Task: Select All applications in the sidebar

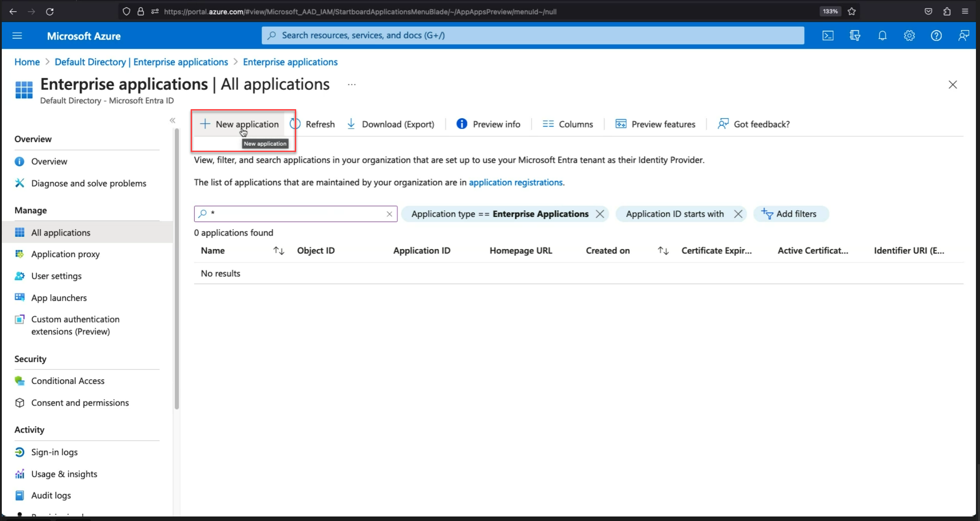Action: [x=60, y=232]
